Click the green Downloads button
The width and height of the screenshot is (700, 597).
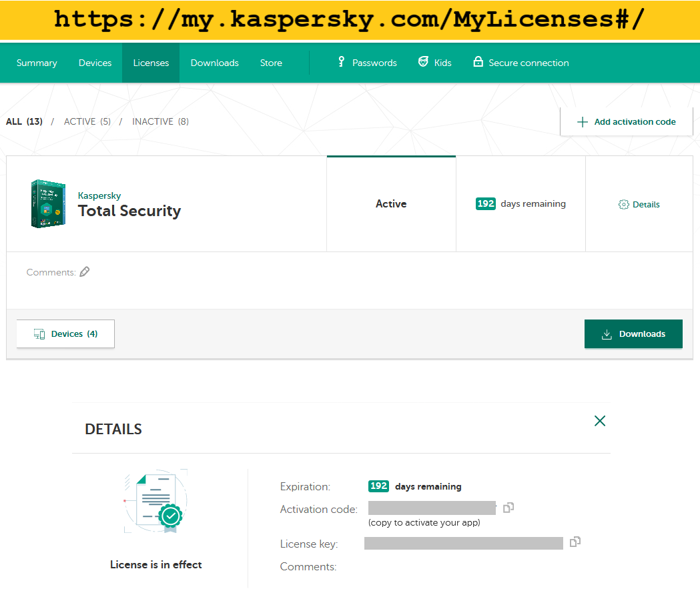click(x=633, y=334)
